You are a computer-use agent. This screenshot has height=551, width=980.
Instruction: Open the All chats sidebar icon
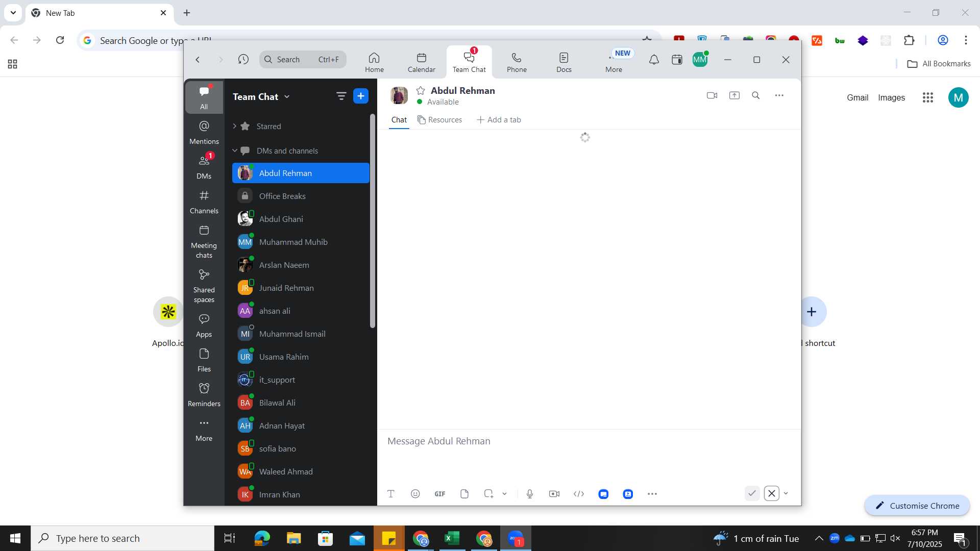[204, 97]
